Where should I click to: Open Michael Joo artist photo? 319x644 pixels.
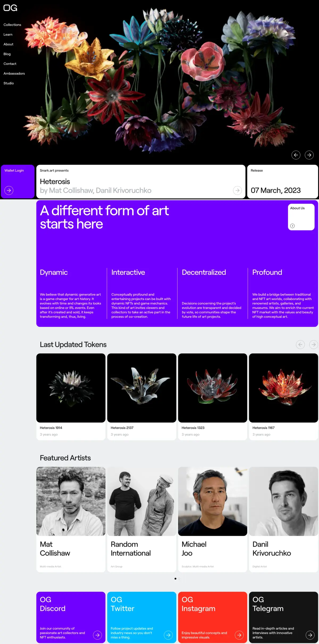(x=213, y=501)
